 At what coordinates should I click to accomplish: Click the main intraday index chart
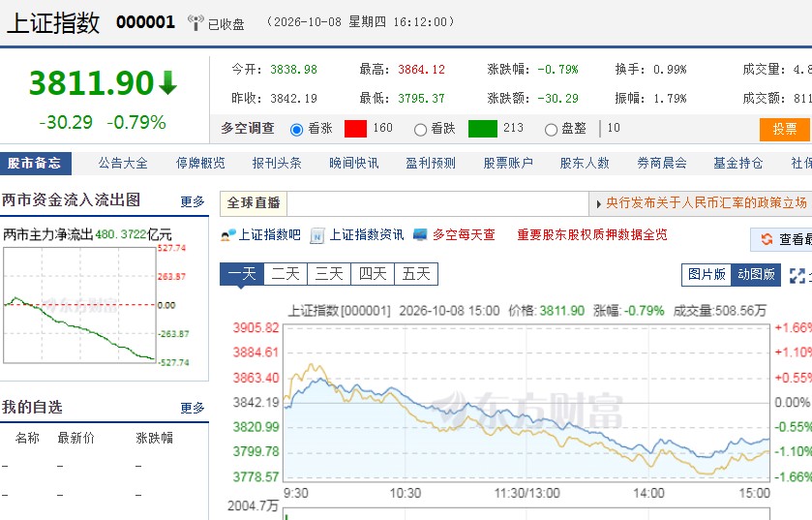pyautogui.click(x=526, y=402)
